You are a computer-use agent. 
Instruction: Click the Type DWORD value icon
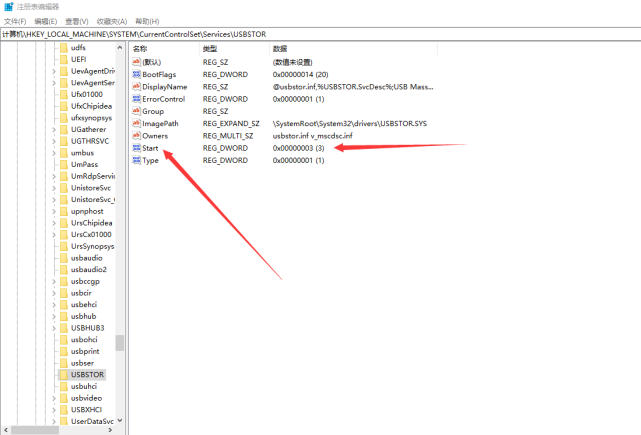pos(136,160)
